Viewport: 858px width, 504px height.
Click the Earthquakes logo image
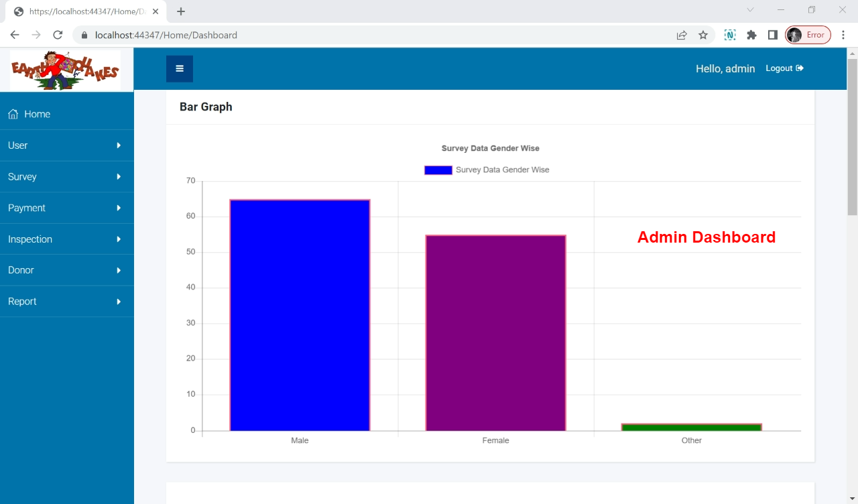65,70
